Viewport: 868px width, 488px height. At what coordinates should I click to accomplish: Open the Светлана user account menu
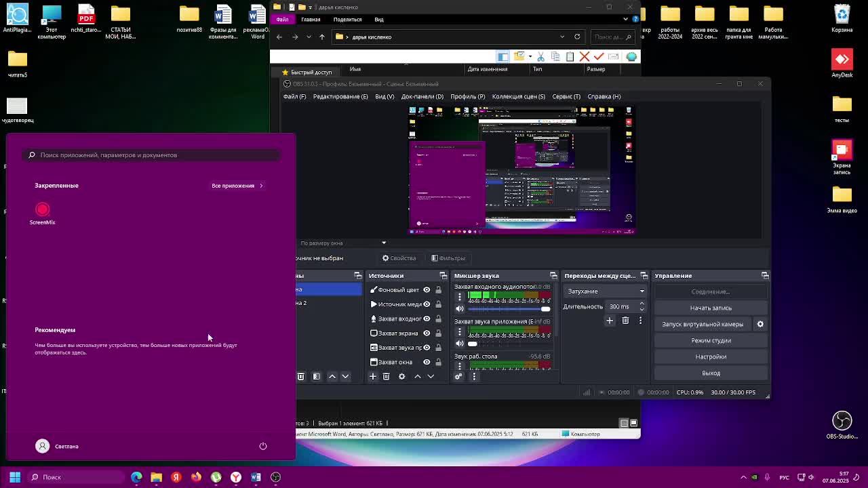(57, 446)
